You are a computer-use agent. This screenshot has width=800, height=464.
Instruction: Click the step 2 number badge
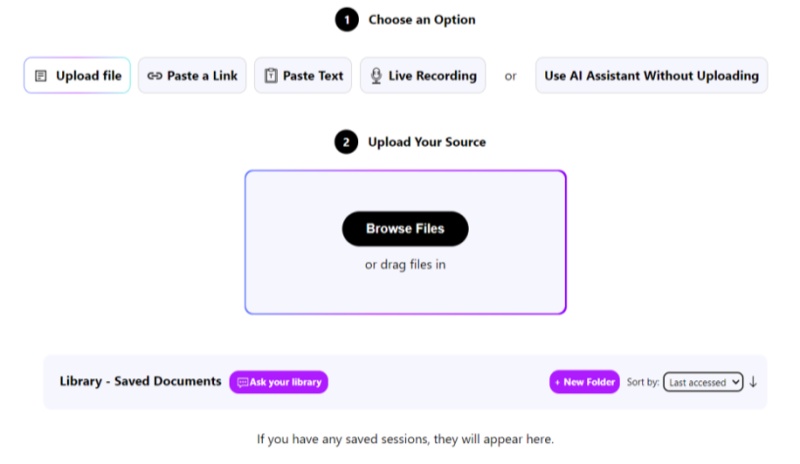[x=346, y=142]
